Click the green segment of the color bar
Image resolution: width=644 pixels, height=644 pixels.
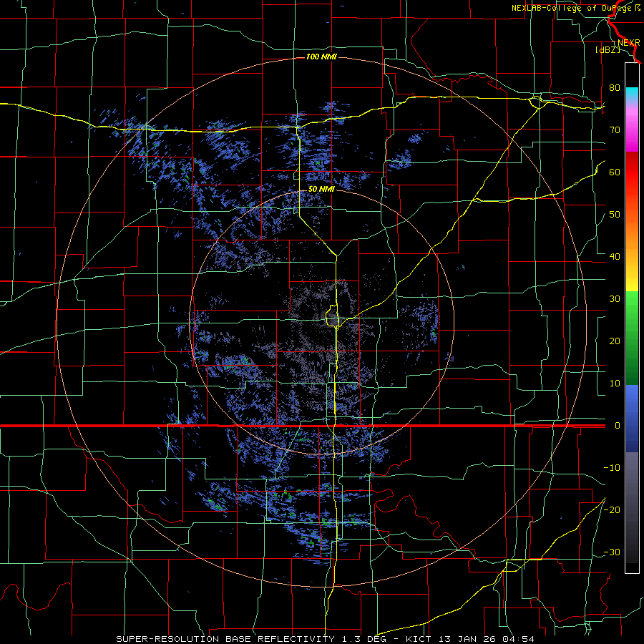(x=632, y=338)
